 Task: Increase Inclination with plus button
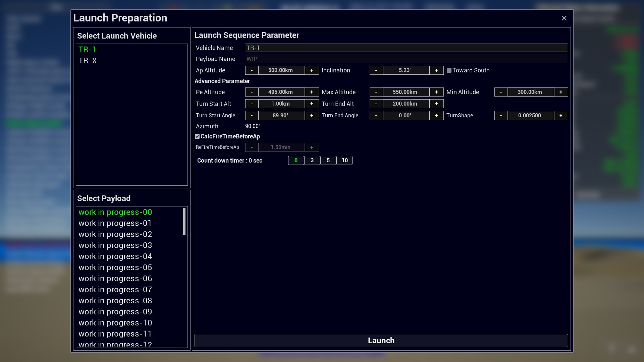point(436,70)
